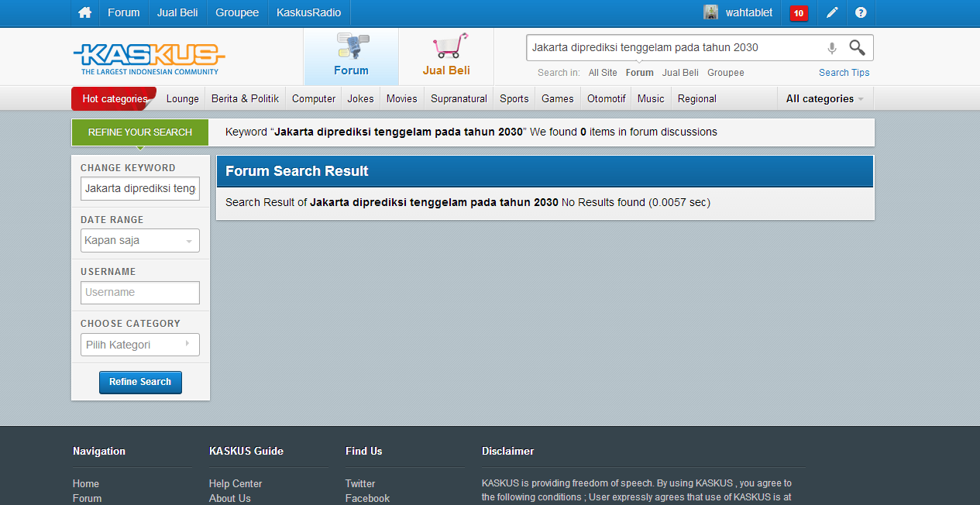Image resolution: width=980 pixels, height=505 pixels.
Task: Select the Forum search scope
Action: click(x=640, y=73)
